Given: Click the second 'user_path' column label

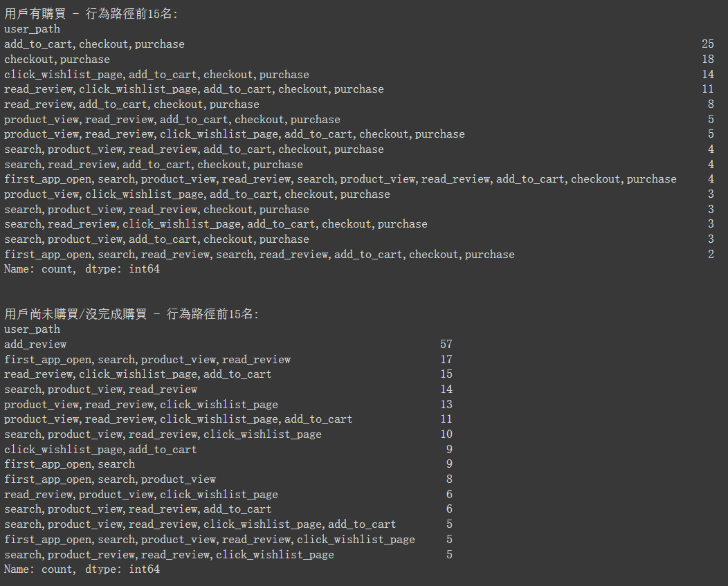Looking at the screenshot, I should [x=32, y=330].
